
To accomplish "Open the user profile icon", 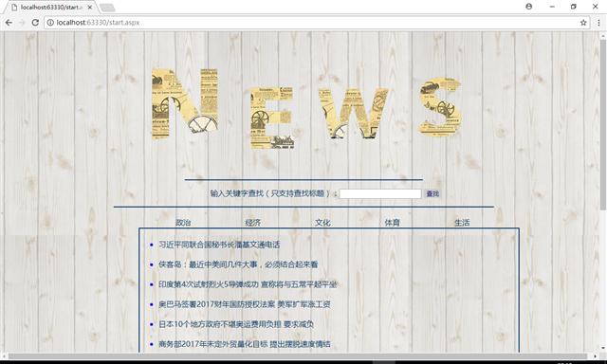I will (529, 7).
